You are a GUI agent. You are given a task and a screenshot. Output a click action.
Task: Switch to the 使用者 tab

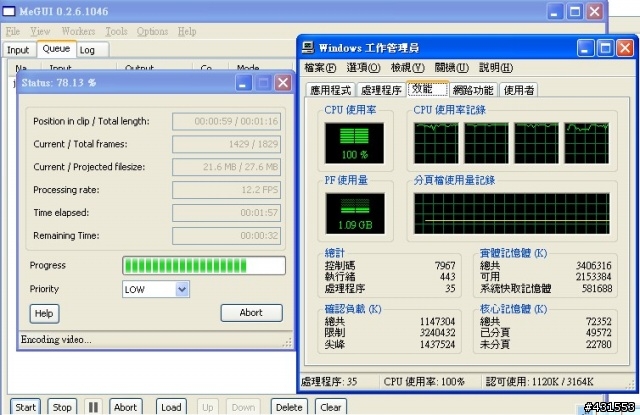tap(518, 90)
